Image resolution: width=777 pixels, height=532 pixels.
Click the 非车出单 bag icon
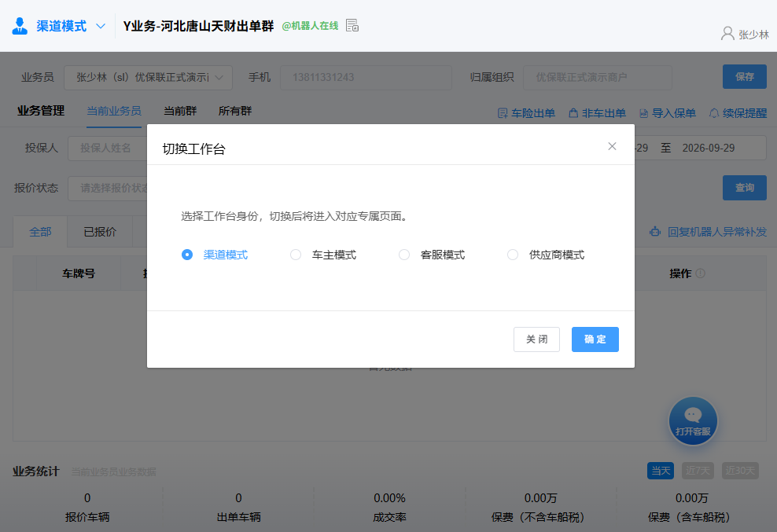pos(573,113)
